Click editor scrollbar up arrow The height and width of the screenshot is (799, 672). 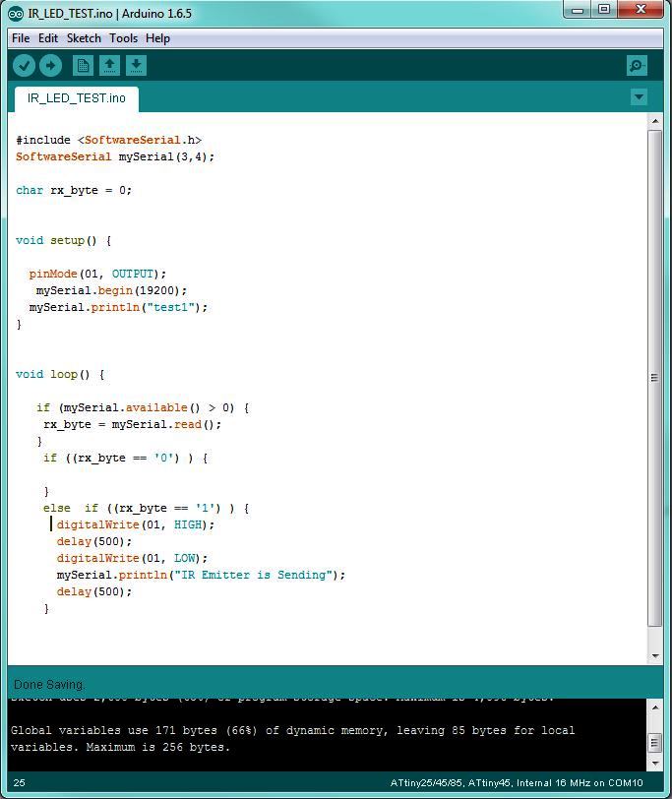pos(655,121)
